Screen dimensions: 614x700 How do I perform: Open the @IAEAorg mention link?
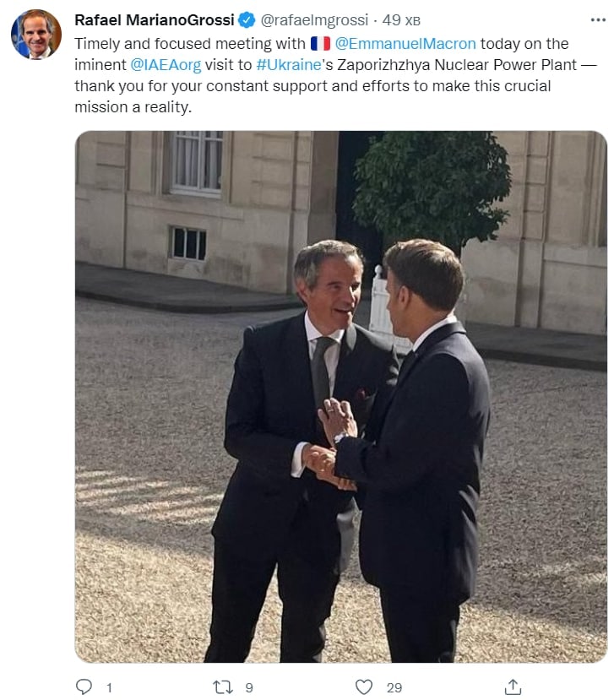[166, 64]
